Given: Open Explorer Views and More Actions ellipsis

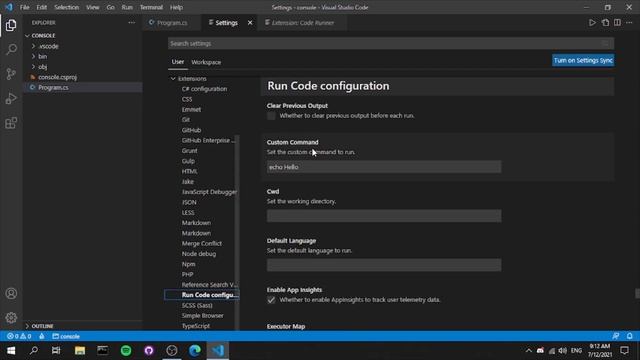Looking at the screenshot, I should pos(131,23).
